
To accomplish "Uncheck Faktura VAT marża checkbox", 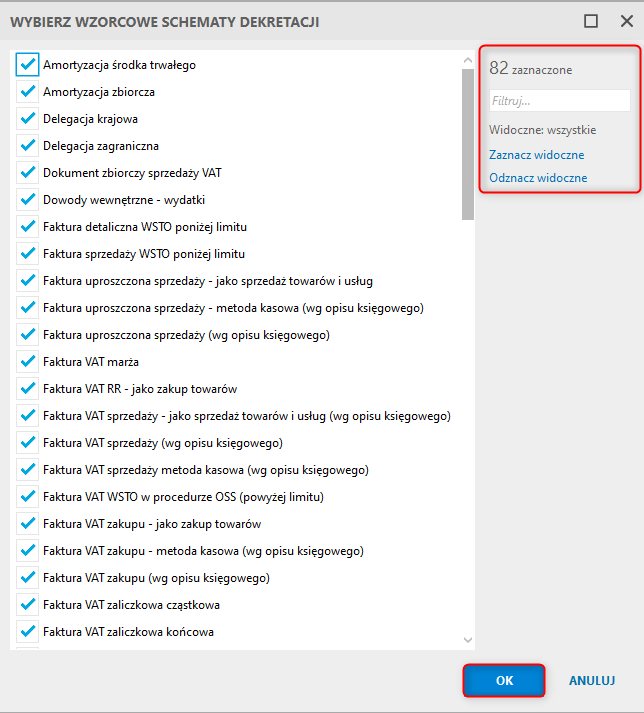I will click(27, 362).
